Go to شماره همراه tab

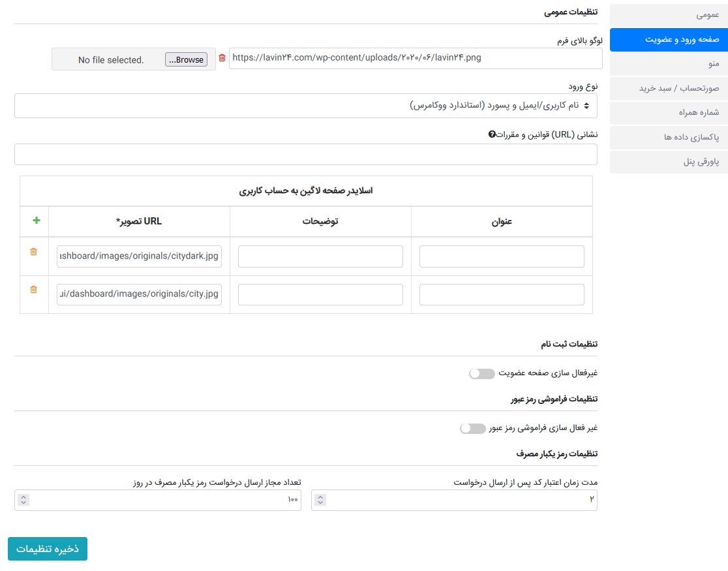point(669,112)
